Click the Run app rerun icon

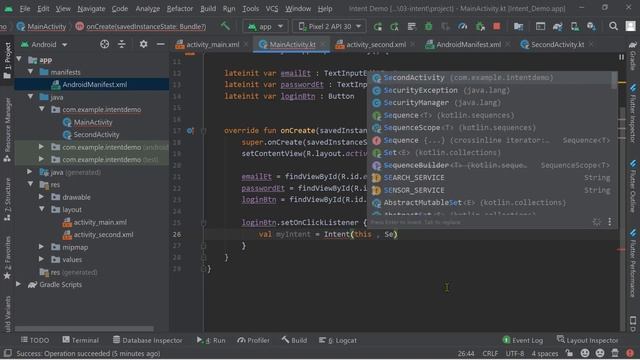point(378,27)
